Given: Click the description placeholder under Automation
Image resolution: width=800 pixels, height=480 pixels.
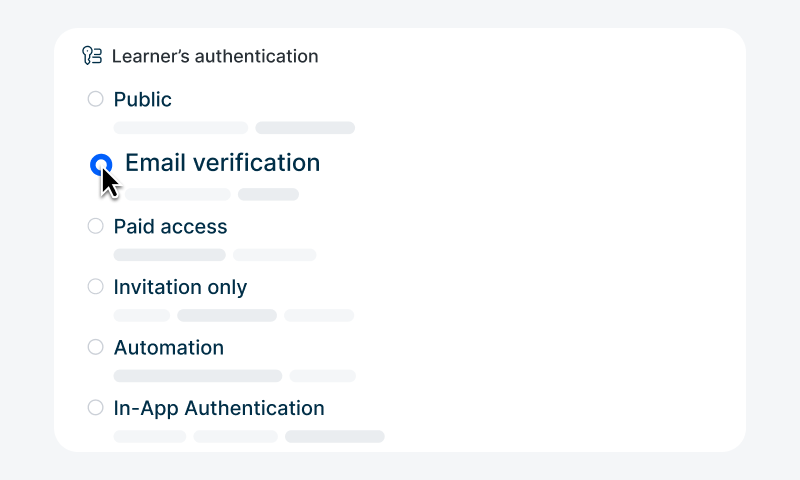Looking at the screenshot, I should coord(234,376).
